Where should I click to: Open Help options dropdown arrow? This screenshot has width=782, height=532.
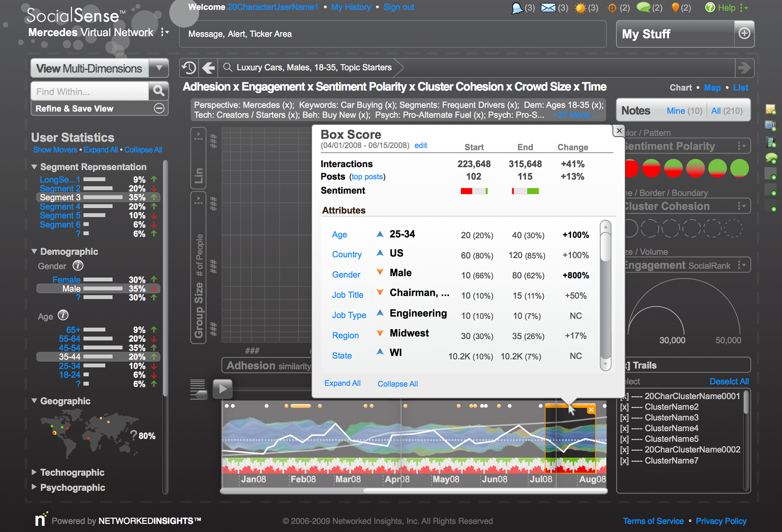744,8
